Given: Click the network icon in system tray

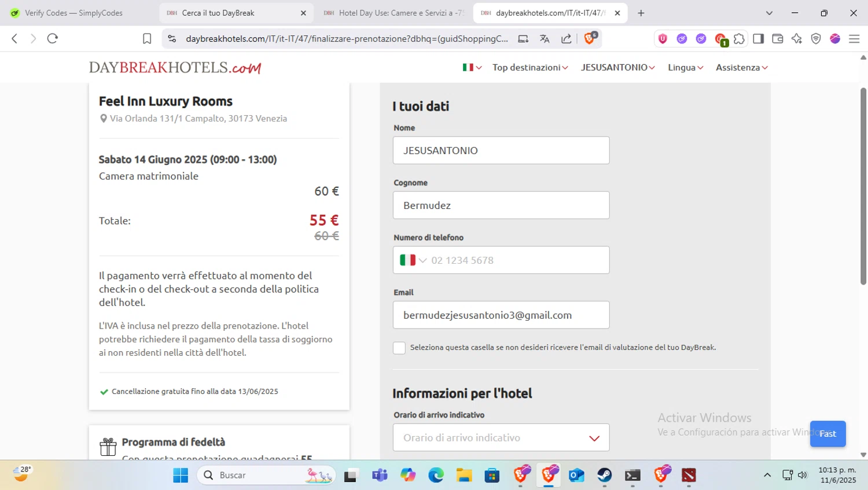Looking at the screenshot, I should click(x=788, y=476).
